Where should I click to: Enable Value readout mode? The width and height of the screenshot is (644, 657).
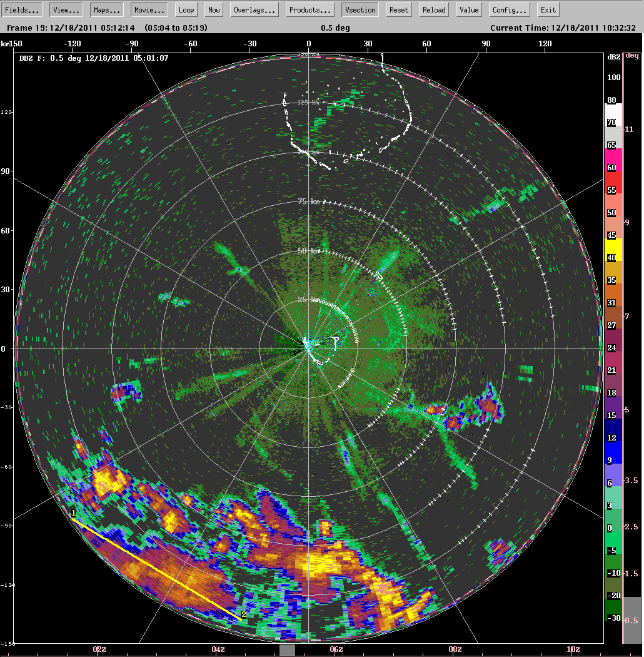468,9
